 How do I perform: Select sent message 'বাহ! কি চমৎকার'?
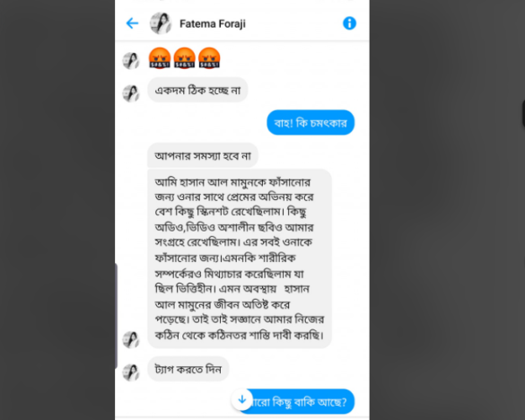coord(311,123)
